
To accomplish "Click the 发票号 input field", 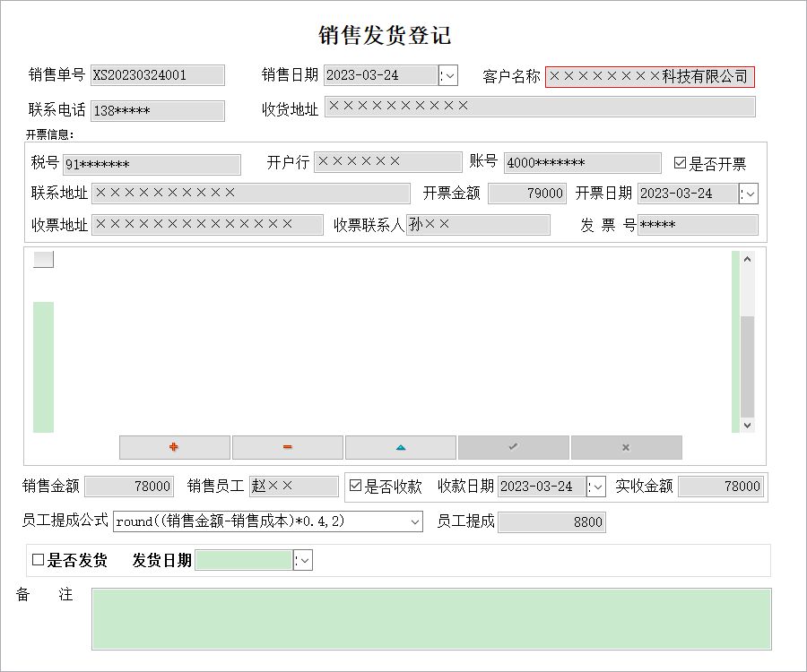I will coord(698,225).
